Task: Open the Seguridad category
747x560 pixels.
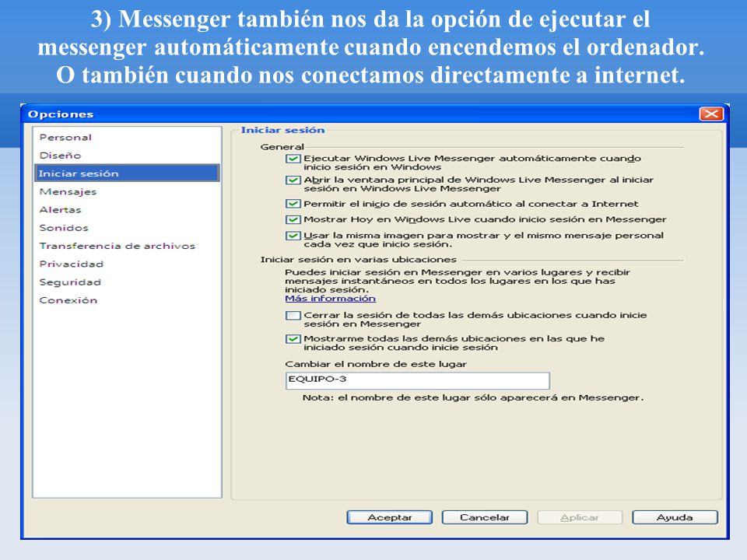Action: click(x=70, y=282)
